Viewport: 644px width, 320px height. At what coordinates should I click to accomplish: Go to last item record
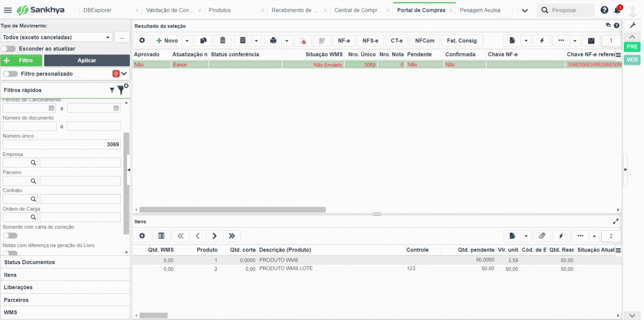tap(232, 236)
